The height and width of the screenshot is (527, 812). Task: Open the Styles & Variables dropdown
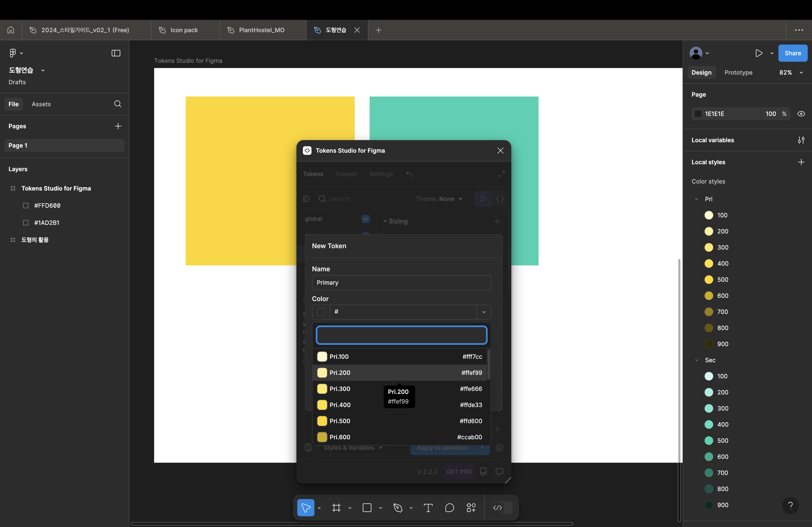pos(353,448)
